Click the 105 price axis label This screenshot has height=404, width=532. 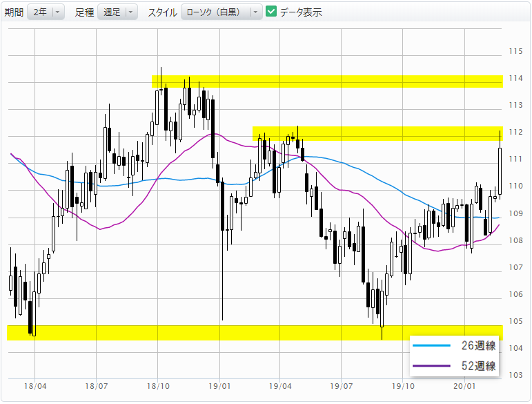[x=515, y=321]
